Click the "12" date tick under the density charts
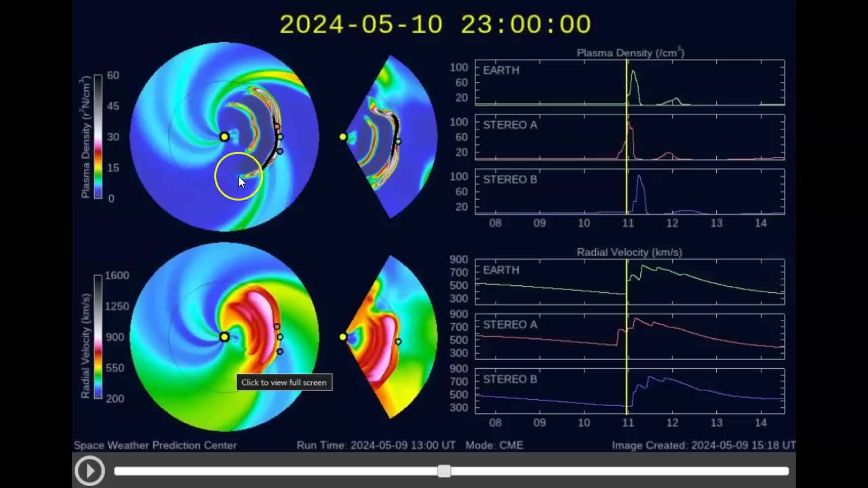Screen dimensions: 868x488 click(672, 223)
